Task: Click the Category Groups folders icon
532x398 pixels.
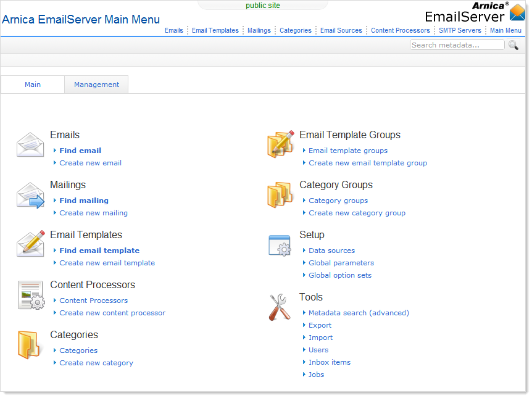Action: [280, 195]
